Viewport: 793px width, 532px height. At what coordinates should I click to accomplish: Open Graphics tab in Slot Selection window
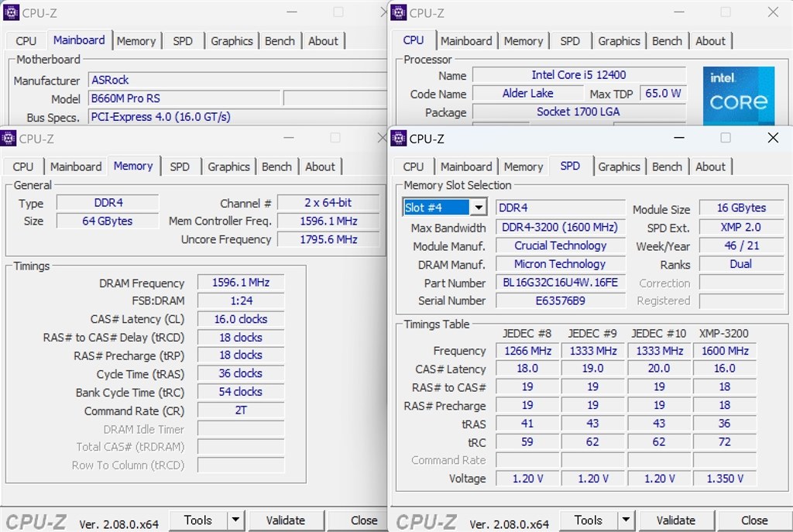tap(619, 166)
